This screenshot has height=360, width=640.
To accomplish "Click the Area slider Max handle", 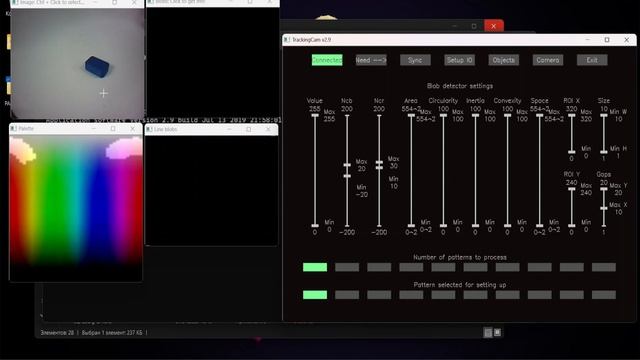I will (411, 116).
